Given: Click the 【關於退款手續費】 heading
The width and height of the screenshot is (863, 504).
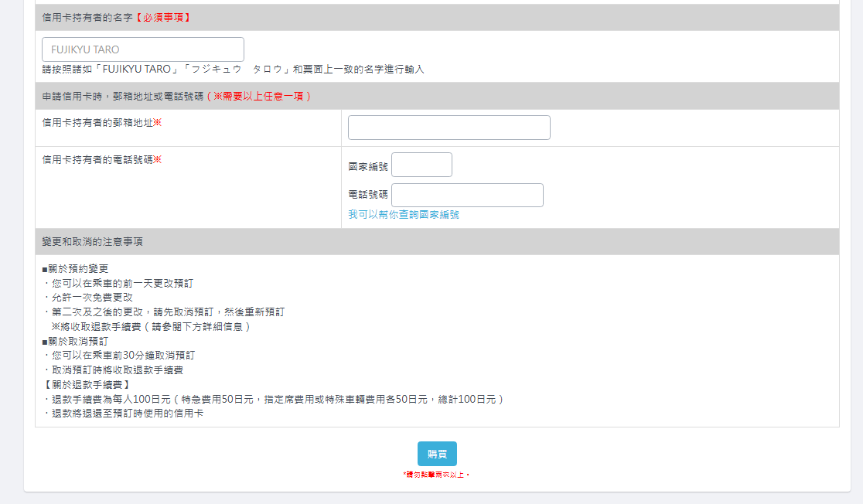Looking at the screenshot, I should pos(86,384).
